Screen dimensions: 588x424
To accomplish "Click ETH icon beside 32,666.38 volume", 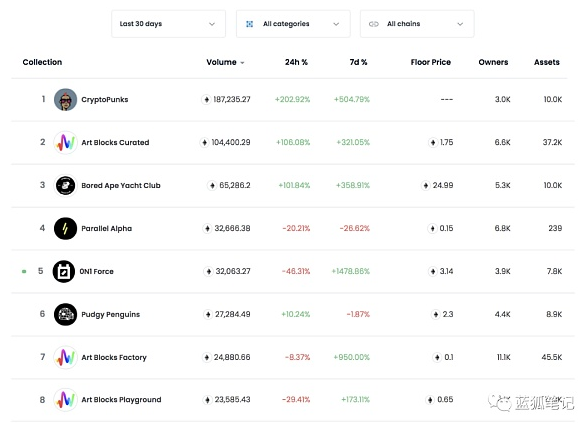I will coord(207,228).
